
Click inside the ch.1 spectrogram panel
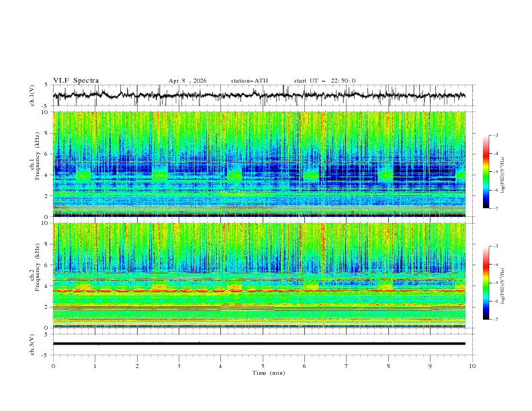259,164
